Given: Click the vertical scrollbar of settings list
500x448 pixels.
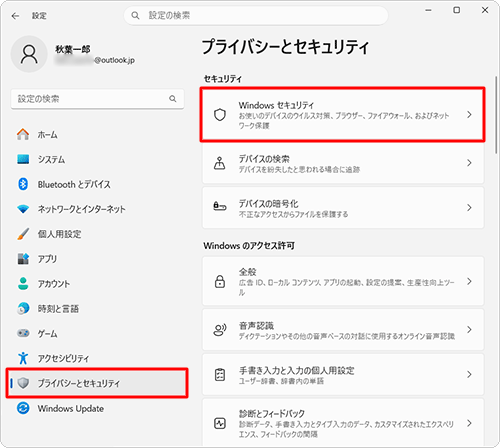Looking at the screenshot, I should [496, 115].
